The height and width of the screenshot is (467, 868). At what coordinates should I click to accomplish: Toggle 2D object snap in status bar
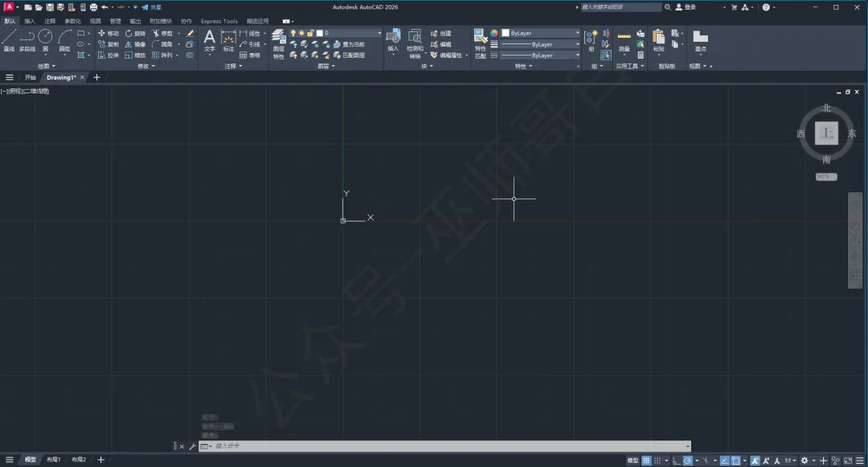tap(735, 461)
